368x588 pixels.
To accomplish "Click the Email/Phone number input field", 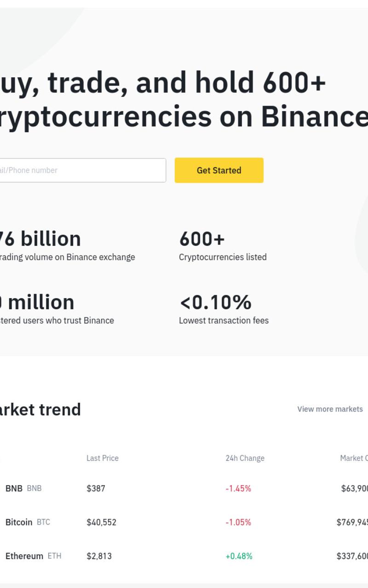I will coord(83,170).
